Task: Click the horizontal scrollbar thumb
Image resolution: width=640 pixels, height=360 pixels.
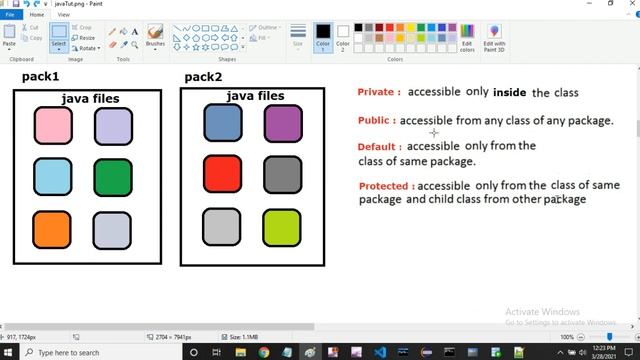Action: 159,327
